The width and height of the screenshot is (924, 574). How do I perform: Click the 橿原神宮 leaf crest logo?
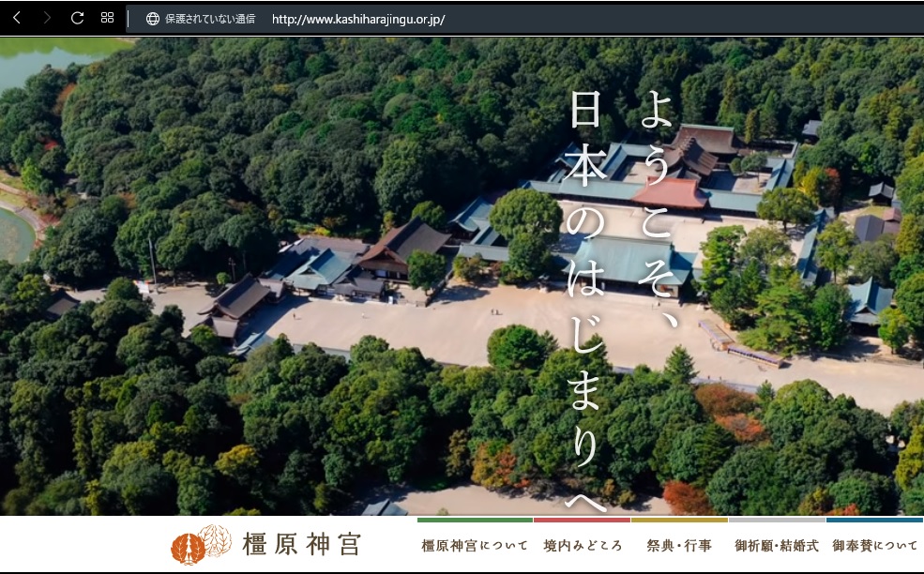(201, 545)
